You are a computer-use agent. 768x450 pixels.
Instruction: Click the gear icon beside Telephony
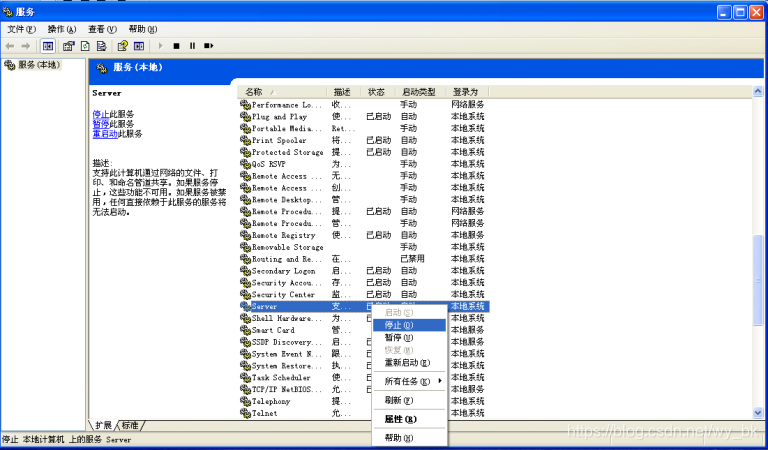(245, 401)
